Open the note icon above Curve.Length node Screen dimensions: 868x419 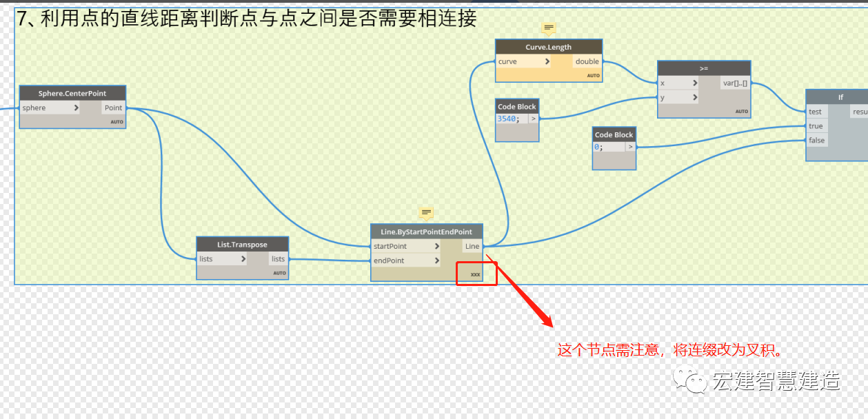click(x=549, y=29)
